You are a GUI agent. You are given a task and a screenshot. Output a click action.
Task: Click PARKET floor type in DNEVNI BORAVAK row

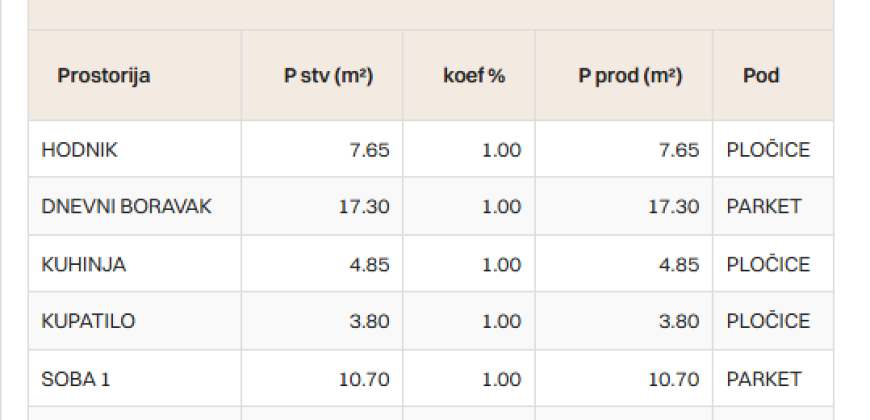[764, 206]
